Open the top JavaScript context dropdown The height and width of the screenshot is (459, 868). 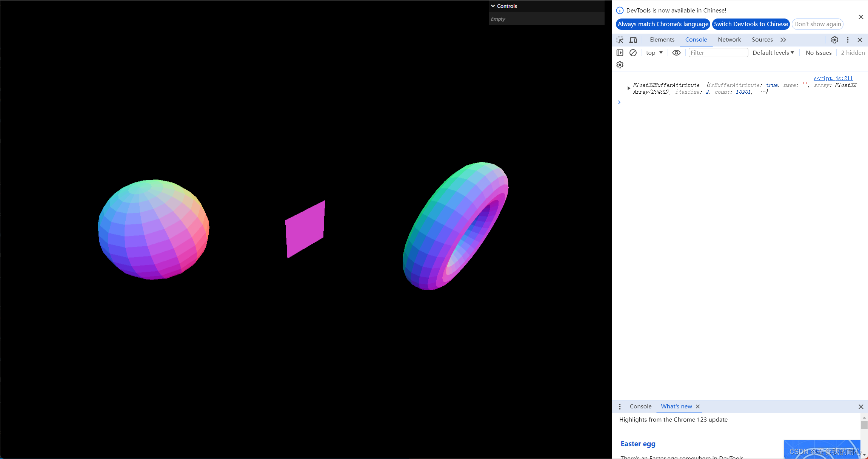(654, 53)
